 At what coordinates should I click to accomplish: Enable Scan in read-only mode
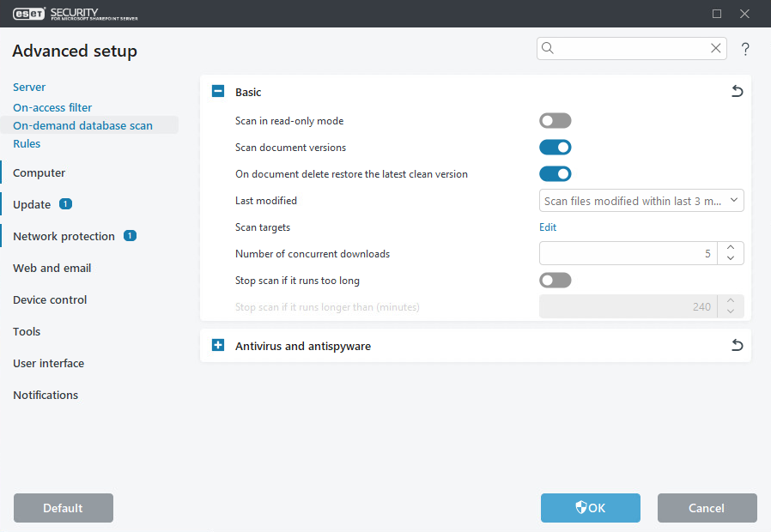click(x=555, y=120)
